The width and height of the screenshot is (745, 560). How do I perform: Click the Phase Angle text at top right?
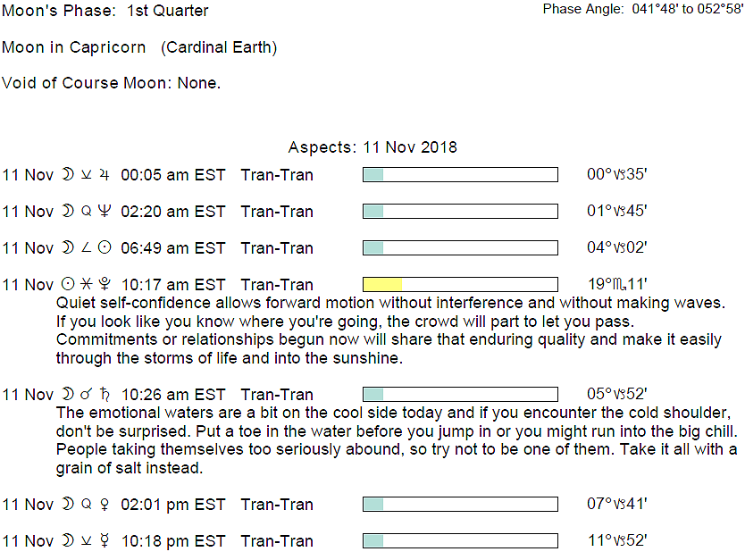(642, 9)
